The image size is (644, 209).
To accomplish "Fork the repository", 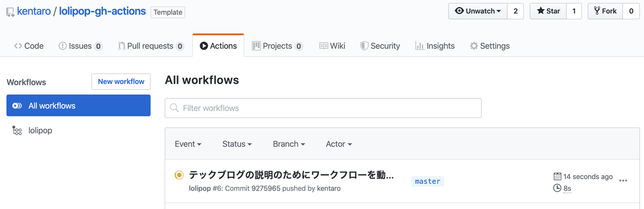I will click(x=605, y=11).
